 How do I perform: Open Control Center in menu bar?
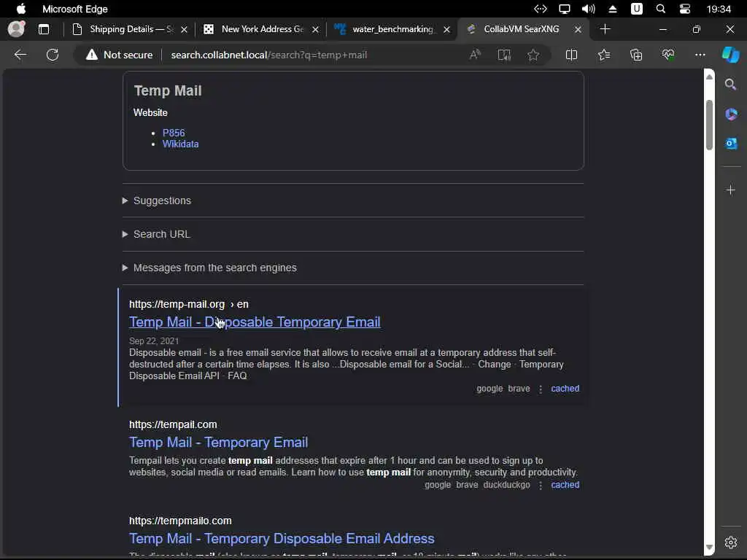[x=685, y=9]
